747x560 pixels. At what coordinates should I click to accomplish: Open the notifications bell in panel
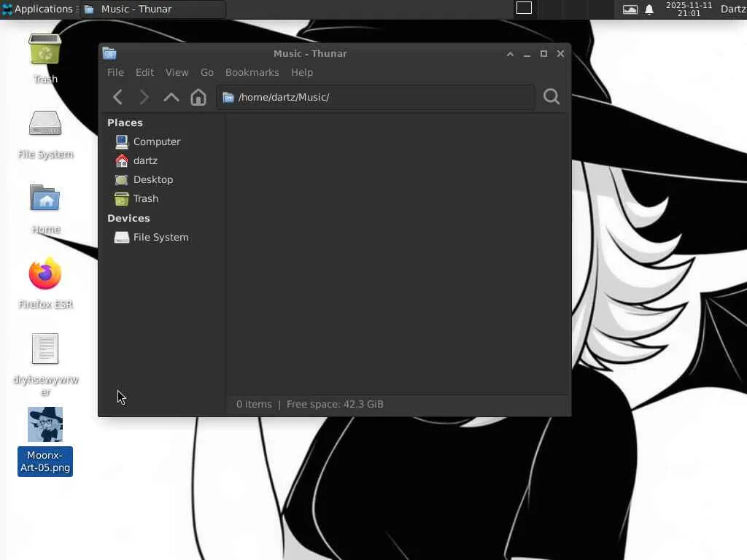pyautogui.click(x=649, y=9)
